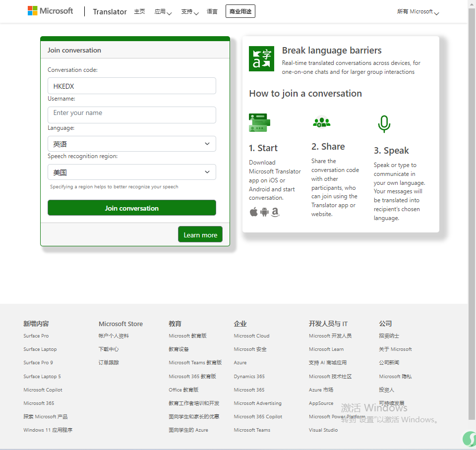
Task: Click the Start conversation cards icon
Action: tap(259, 122)
